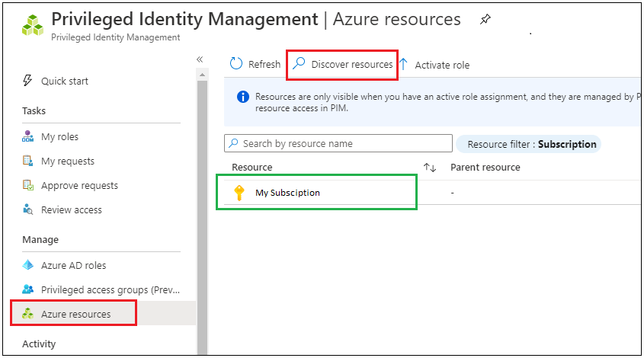The width and height of the screenshot is (644, 358).
Task: Click the Activity section heading
Action: [39, 344]
